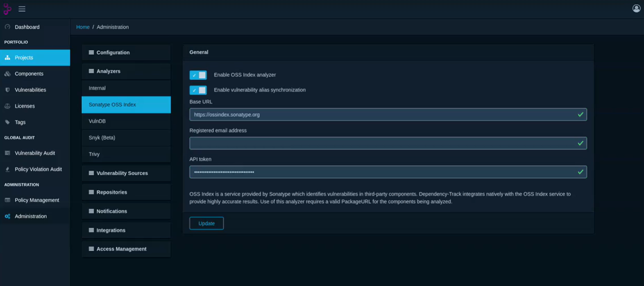This screenshot has height=286, width=644.
Task: Click the Administration breadcrumb text
Action: 113,27
